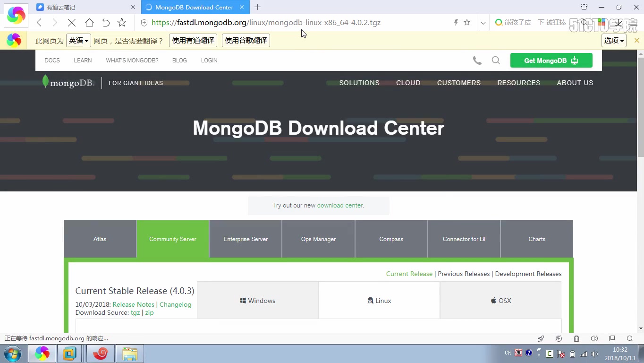Click the rocket boost icon in the status bar
This screenshot has height=363, width=644.
[x=540, y=338]
